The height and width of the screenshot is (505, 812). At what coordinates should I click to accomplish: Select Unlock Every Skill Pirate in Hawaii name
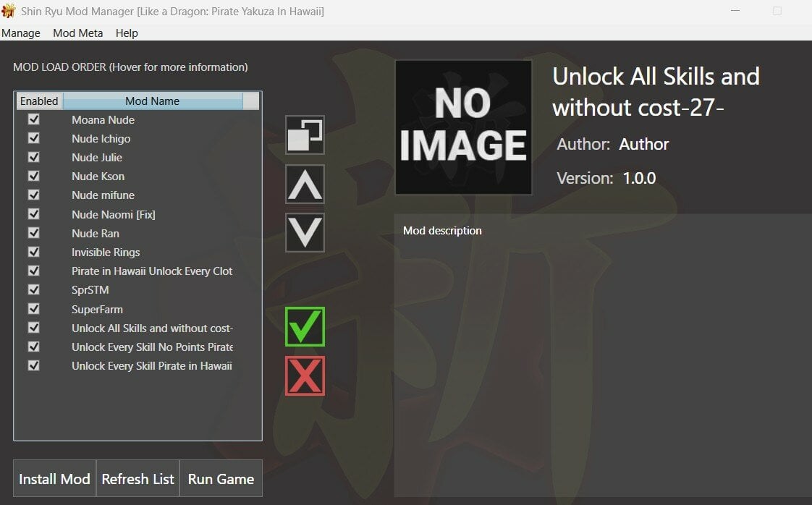coord(152,366)
